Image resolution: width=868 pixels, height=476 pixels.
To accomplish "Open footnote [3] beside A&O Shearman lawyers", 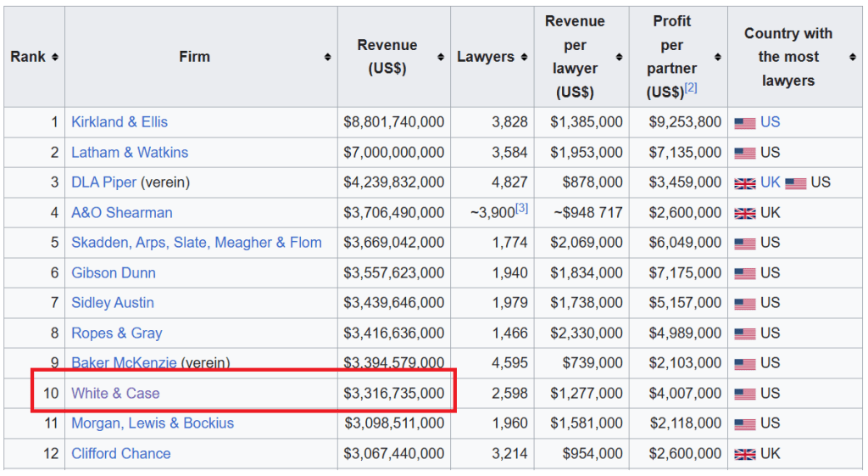I will tap(522, 208).
